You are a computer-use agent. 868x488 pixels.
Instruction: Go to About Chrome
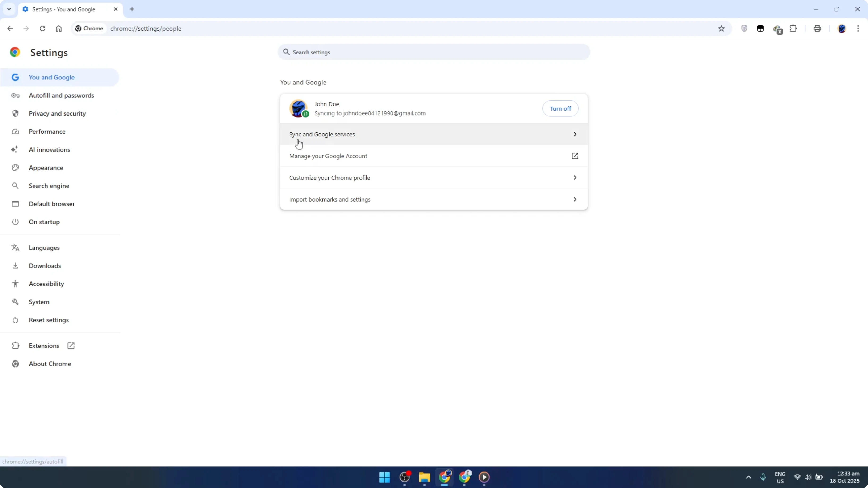[x=50, y=364]
